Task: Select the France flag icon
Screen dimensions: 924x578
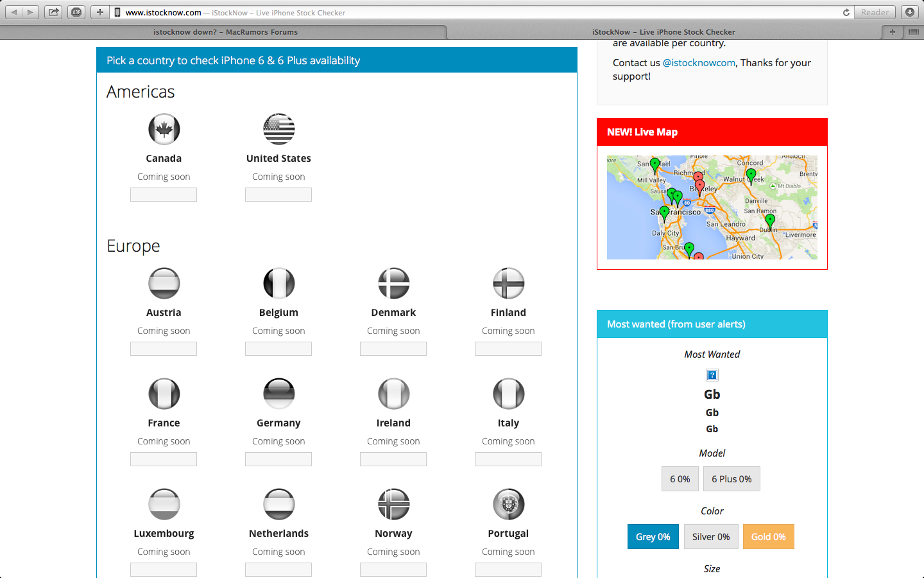Action: (164, 394)
